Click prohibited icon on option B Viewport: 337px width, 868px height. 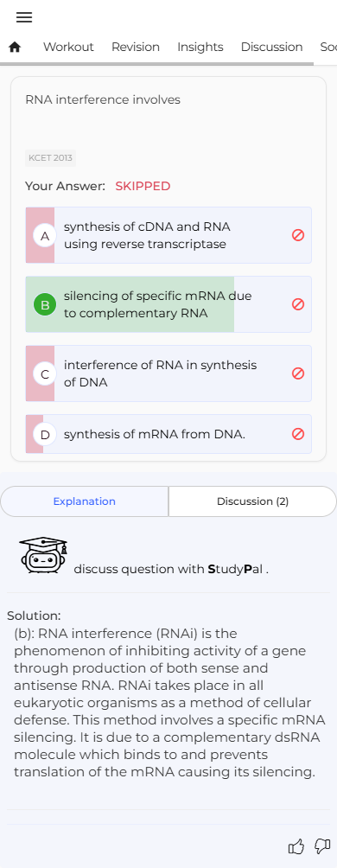point(298,304)
